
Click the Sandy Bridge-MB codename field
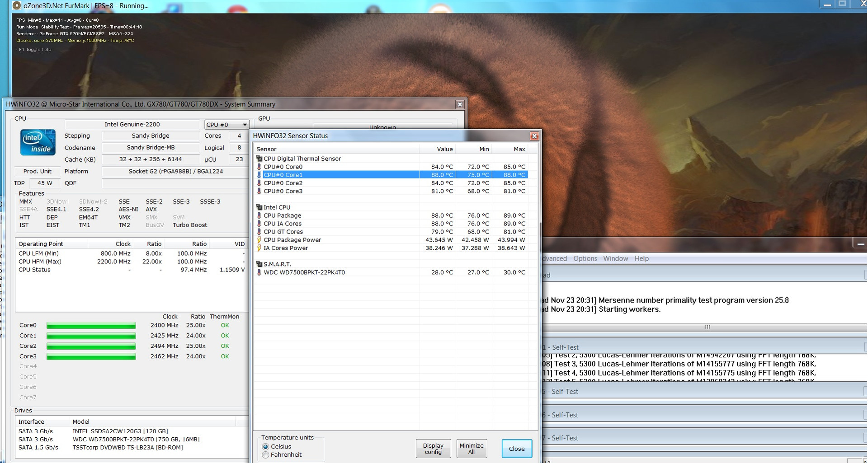pyautogui.click(x=151, y=148)
